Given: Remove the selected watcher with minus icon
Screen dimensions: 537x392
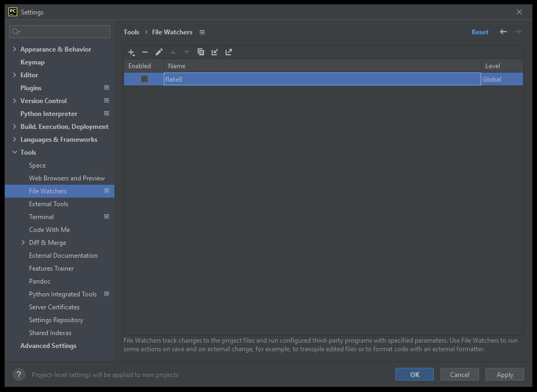Looking at the screenshot, I should 145,52.
